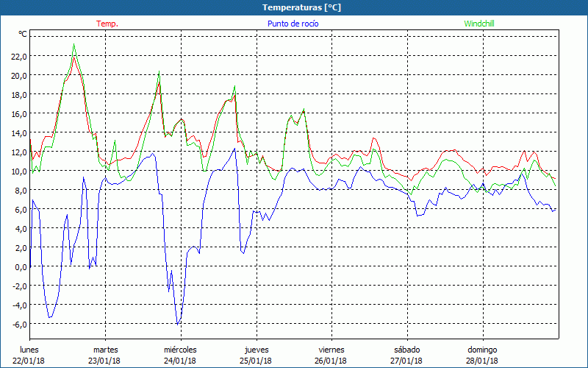Select the blue Punto de rocío legend label

coord(293,24)
